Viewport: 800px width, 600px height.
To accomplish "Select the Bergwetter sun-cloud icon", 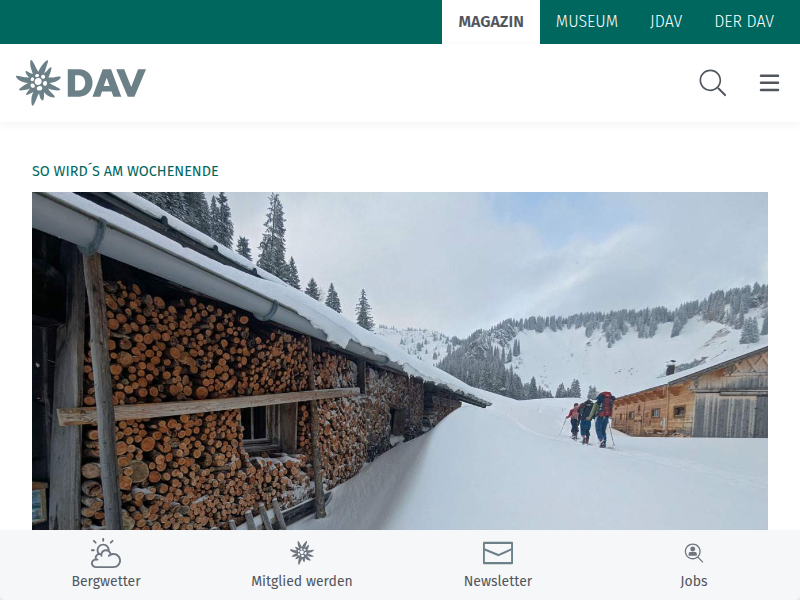I will tap(106, 553).
